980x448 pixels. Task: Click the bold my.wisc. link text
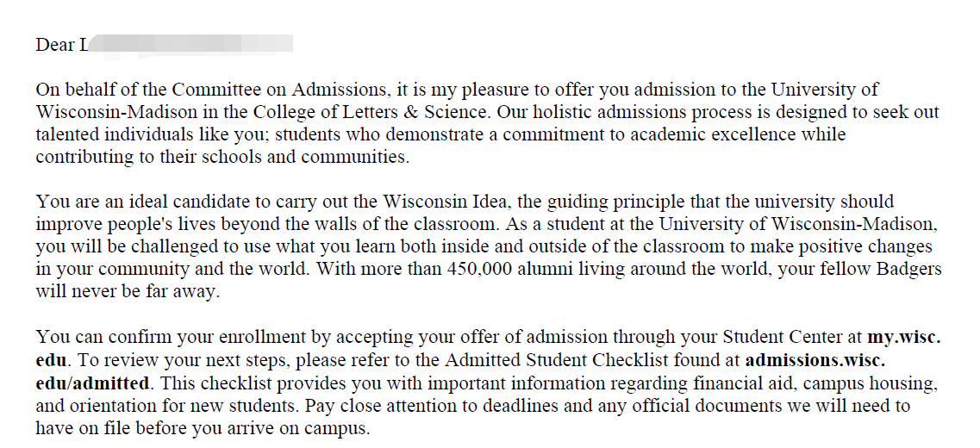tap(902, 337)
